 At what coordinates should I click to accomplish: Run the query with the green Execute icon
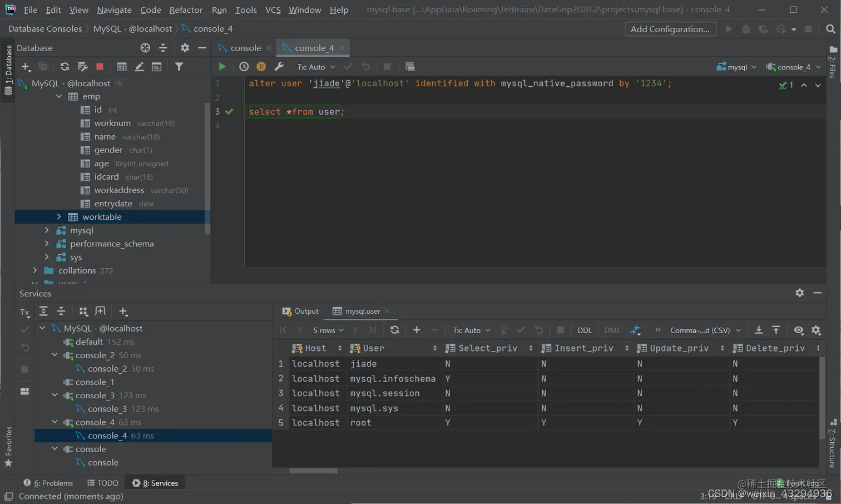(x=222, y=67)
